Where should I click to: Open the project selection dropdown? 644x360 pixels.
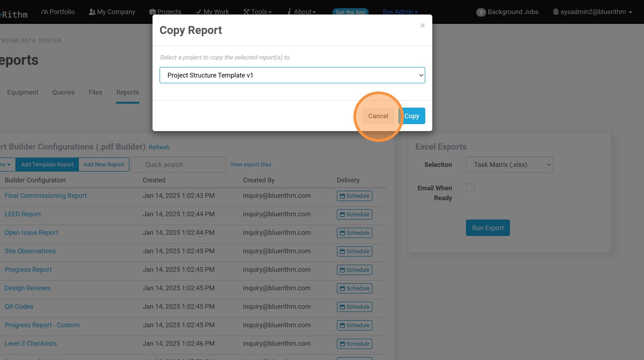(x=292, y=75)
